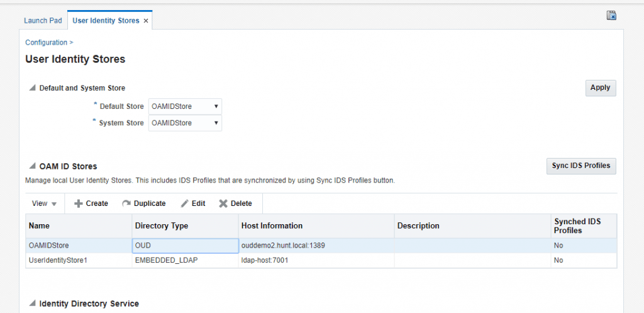644x313 pixels.
Task: Open the View menu in table toolbar
Action: (x=44, y=203)
